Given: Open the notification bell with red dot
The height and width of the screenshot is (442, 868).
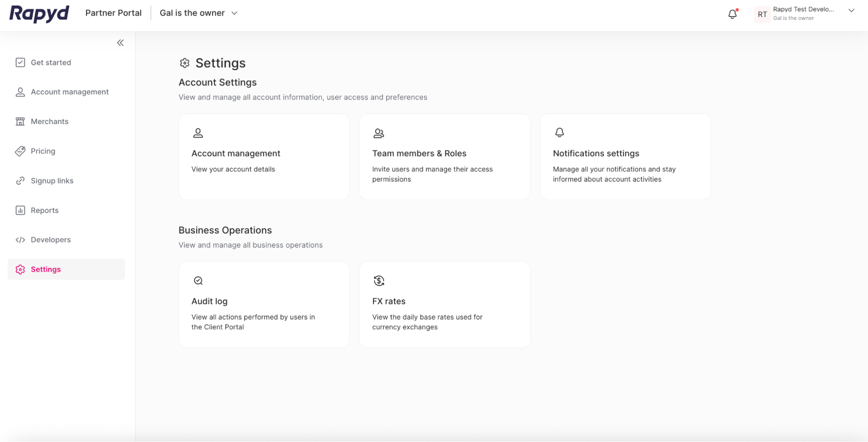Looking at the screenshot, I should 732,13.
